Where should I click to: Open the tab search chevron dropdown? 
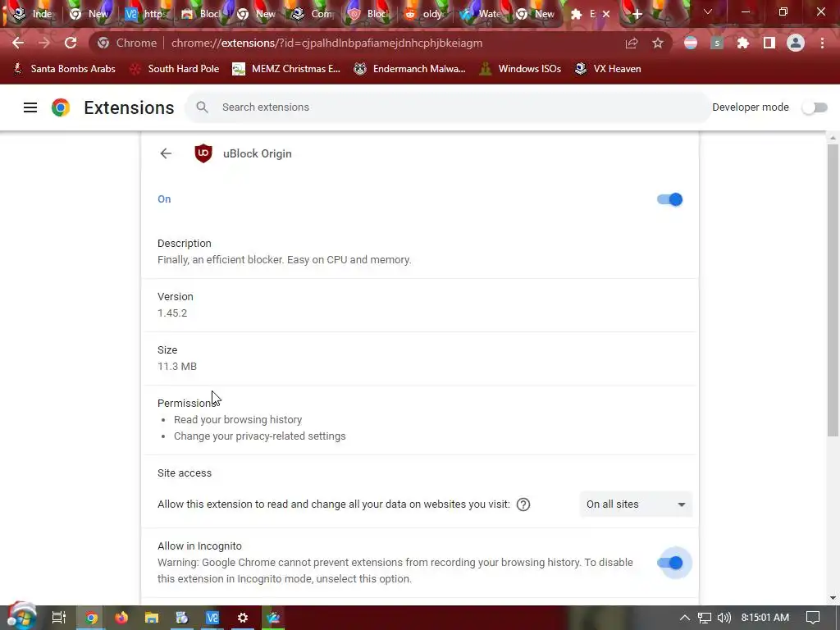pyautogui.click(x=708, y=11)
